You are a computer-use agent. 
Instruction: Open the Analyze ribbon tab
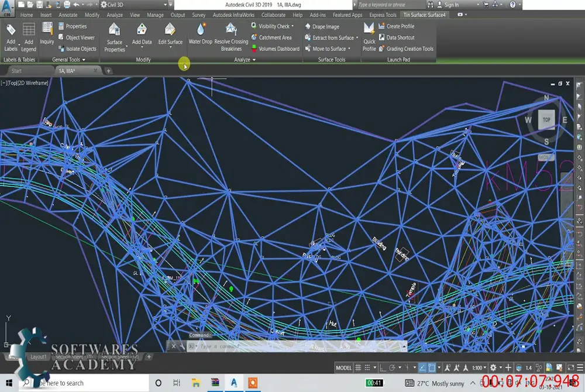click(115, 15)
